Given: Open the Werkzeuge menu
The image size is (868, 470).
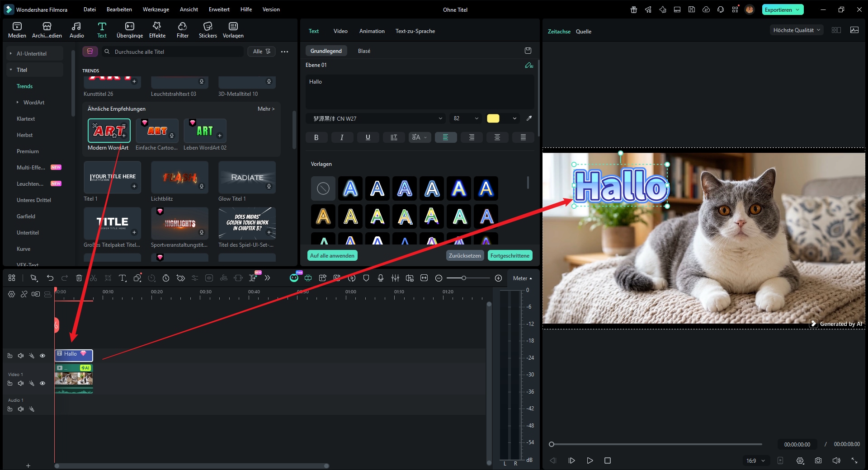Looking at the screenshot, I should (156, 9).
